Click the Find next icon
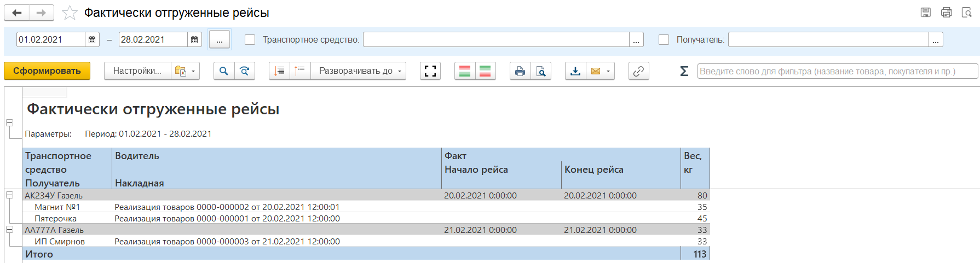Screen dimensions: 980x263 point(245,71)
